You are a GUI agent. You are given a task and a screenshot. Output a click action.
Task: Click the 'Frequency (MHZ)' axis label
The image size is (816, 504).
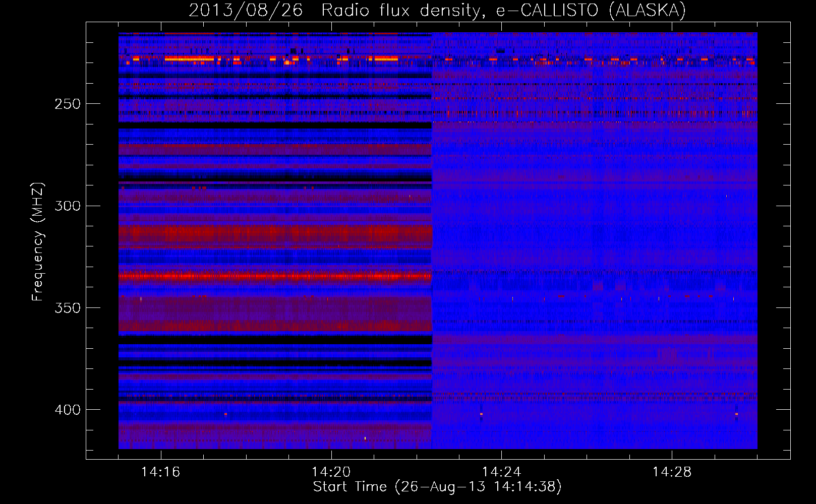(38, 241)
